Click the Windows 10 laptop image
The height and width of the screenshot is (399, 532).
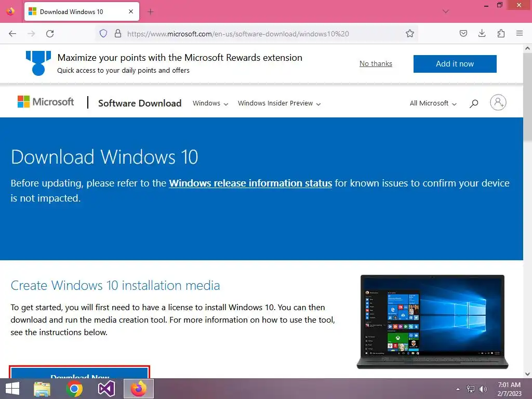pos(433,322)
